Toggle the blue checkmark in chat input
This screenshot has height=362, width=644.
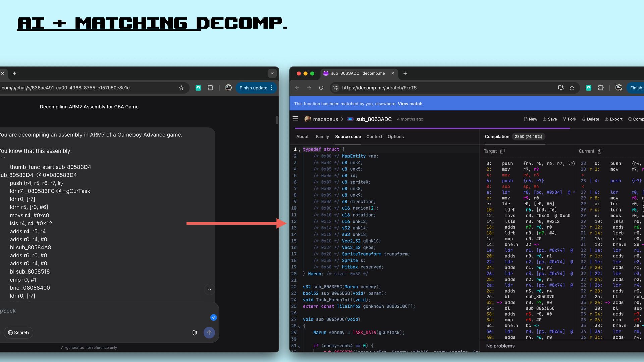click(x=213, y=317)
